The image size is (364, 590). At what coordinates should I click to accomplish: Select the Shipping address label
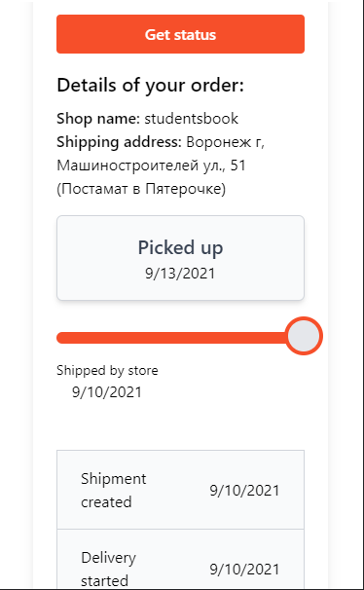point(119,142)
